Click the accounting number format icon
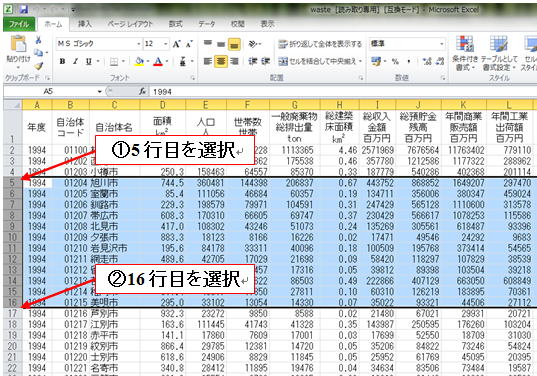 (376, 62)
